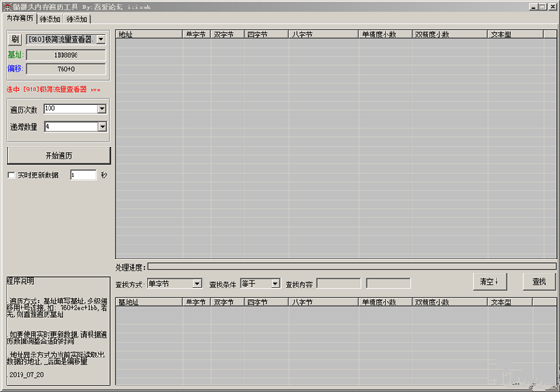This screenshot has width=560, height=392.
Task: Click the seconds interval input field
Action: click(83, 175)
